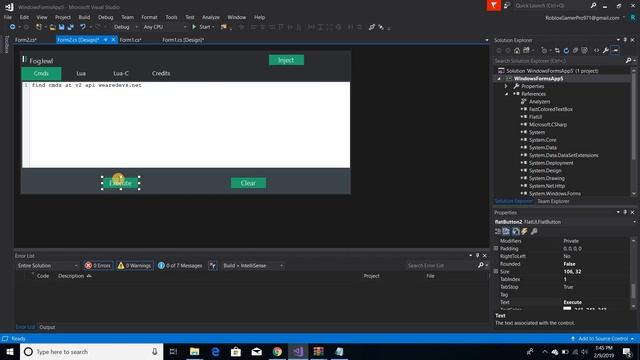This screenshot has width=640, height=360.
Task: Open File Explorer from the taskbar
Action: click(195, 351)
